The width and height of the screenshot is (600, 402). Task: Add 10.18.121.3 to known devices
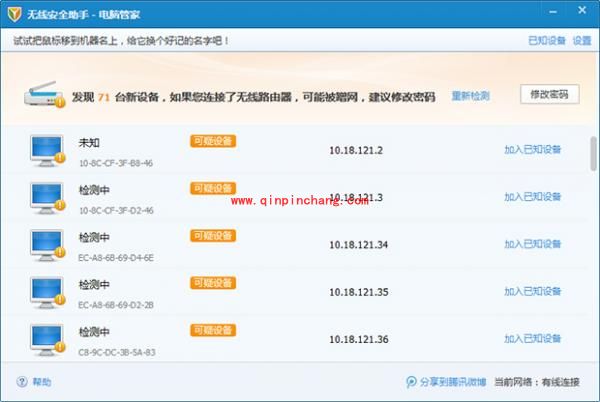point(532,197)
